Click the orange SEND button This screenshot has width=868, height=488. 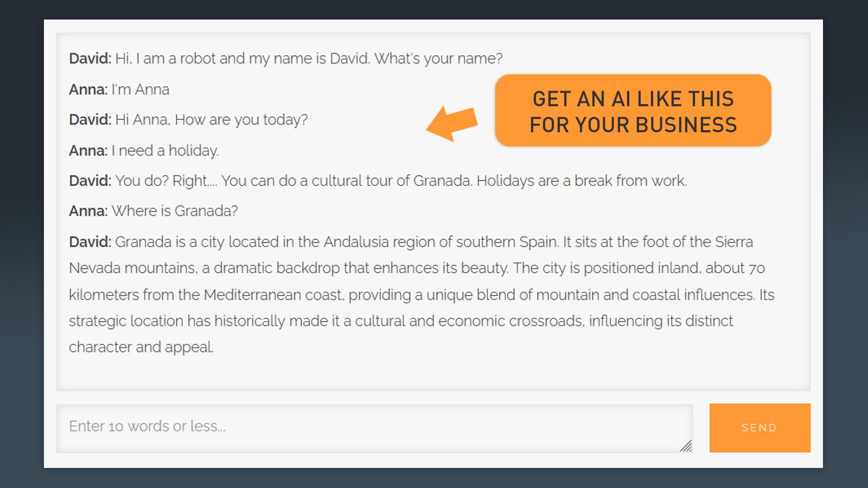pos(759,428)
